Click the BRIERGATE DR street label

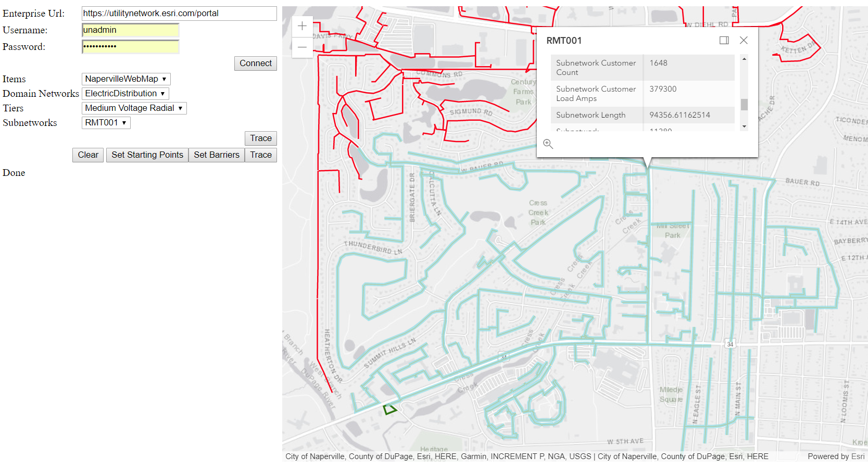[412, 197]
